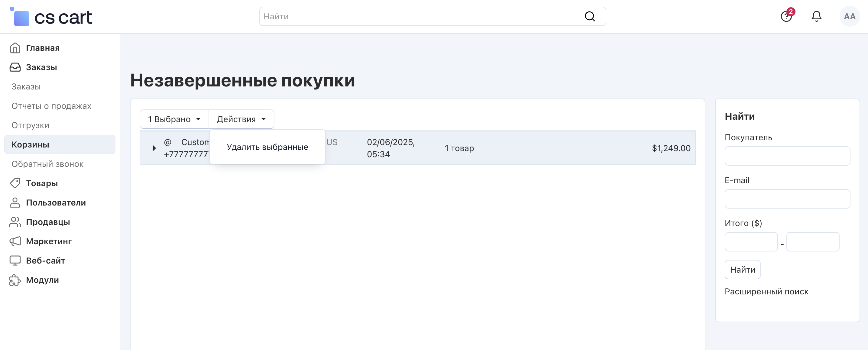868x350 pixels.
Task: Click the home icon next to Главная
Action: pos(15,48)
